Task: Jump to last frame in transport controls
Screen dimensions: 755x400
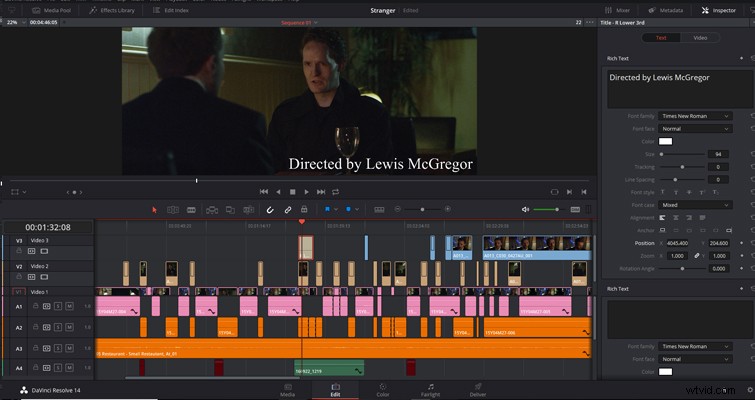Action: click(321, 192)
